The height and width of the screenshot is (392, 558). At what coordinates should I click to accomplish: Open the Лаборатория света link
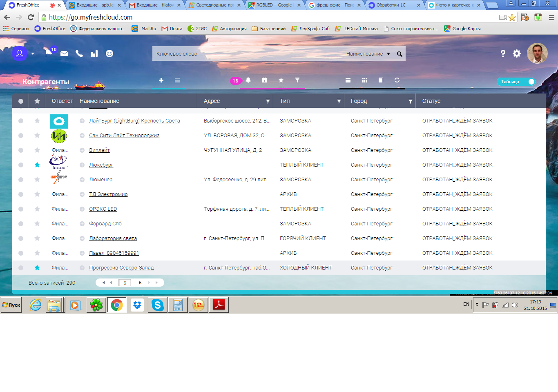(113, 238)
